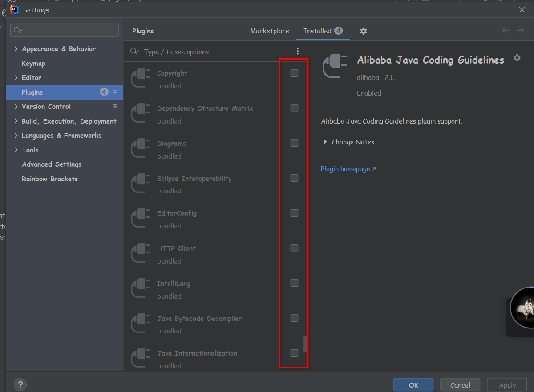Focus the settings search field

tap(65, 30)
